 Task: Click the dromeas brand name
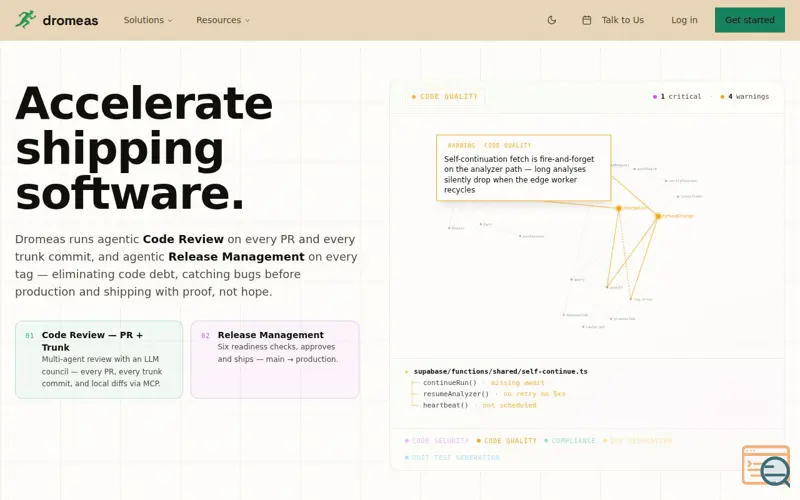click(70, 20)
